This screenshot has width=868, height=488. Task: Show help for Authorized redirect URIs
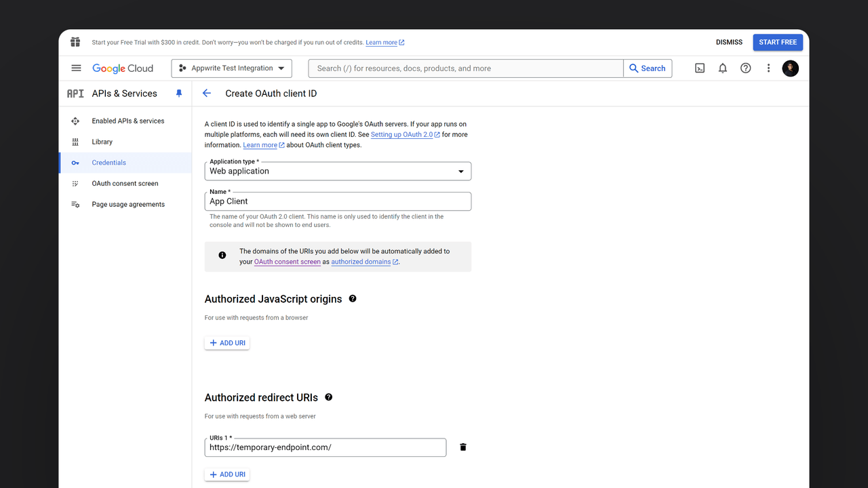(329, 397)
